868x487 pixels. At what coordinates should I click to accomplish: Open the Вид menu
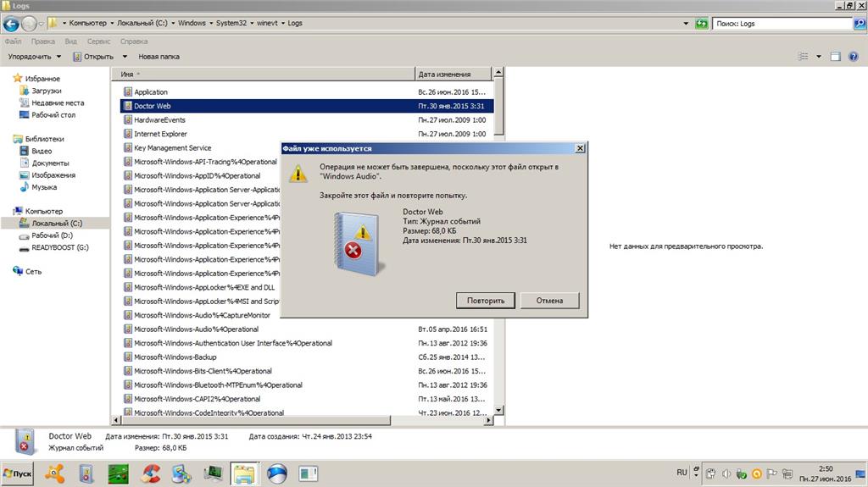[71, 42]
